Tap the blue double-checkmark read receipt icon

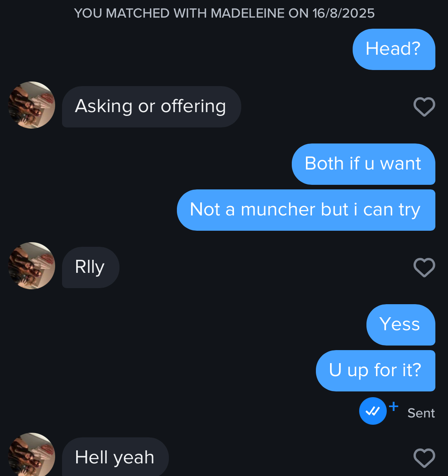coord(373,411)
